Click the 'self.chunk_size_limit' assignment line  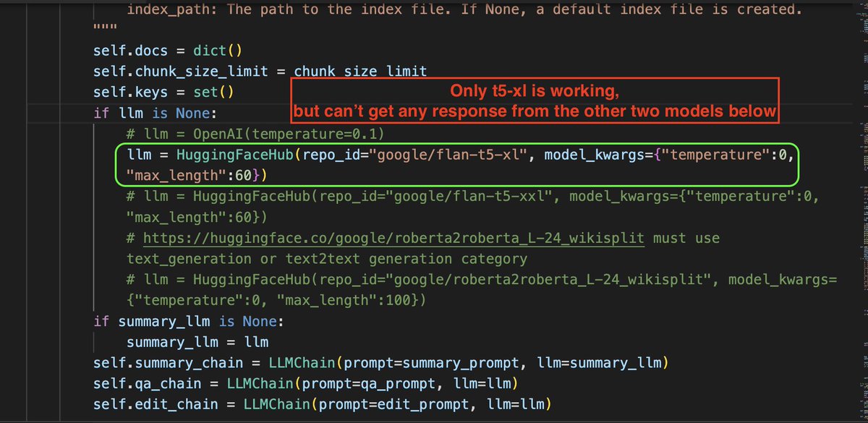point(260,72)
